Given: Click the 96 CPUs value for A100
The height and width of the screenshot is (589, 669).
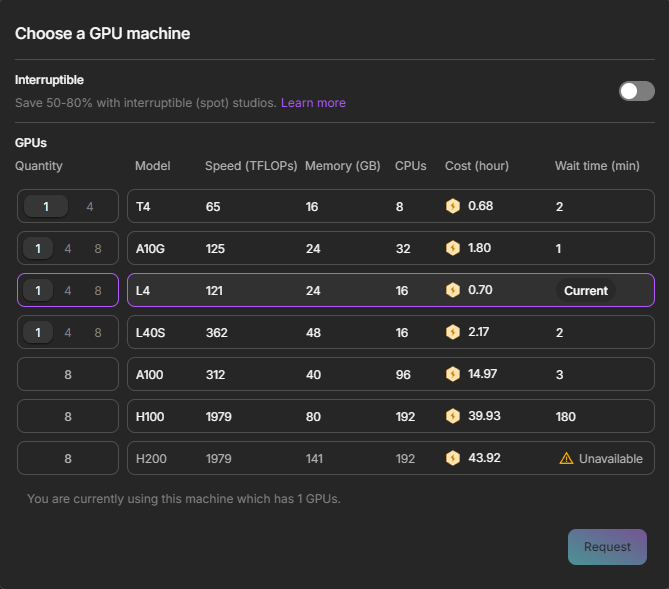Looking at the screenshot, I should (403, 374).
